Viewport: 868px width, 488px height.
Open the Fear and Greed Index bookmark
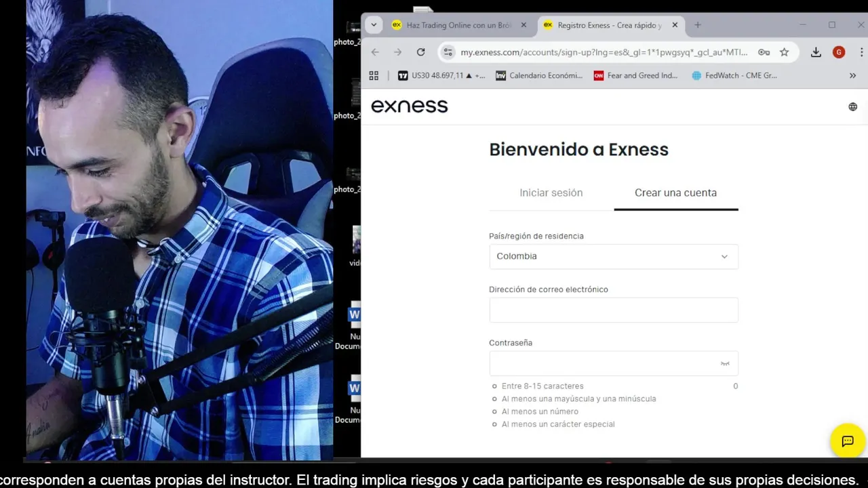click(x=636, y=75)
